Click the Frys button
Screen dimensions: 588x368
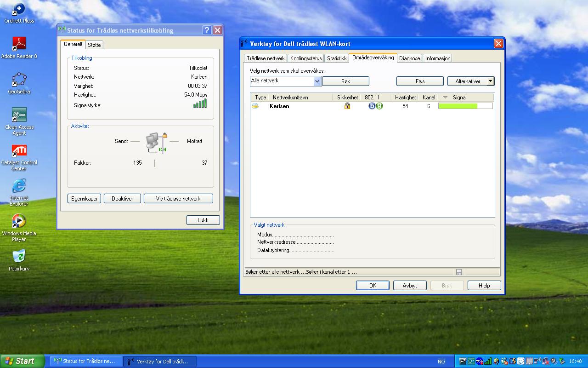coord(420,81)
